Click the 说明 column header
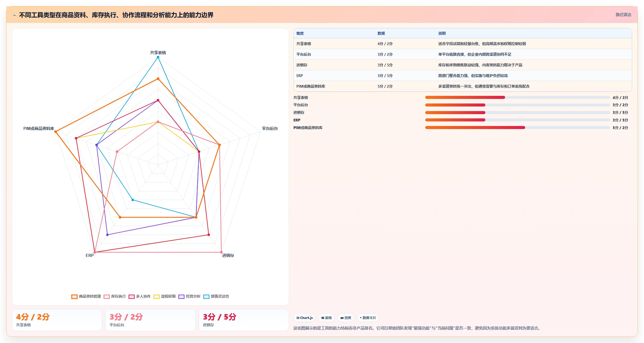Image resolution: width=644 pixels, height=343 pixels. click(x=442, y=33)
